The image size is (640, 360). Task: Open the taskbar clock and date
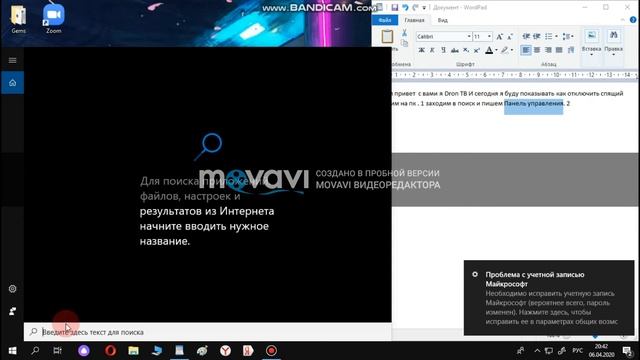click(601, 351)
